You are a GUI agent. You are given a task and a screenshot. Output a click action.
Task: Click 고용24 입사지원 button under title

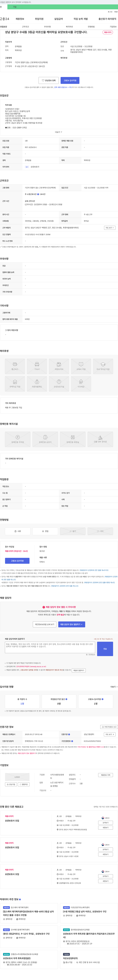click(70, 80)
